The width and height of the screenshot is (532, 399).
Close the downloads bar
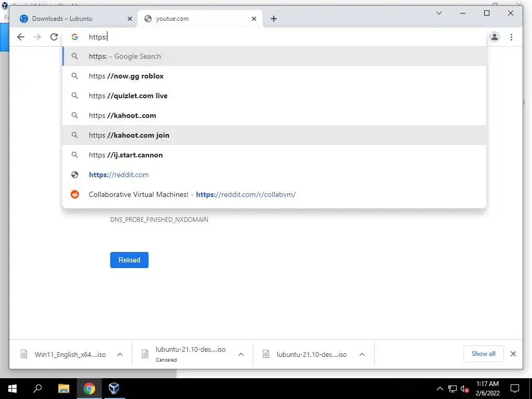(513, 354)
